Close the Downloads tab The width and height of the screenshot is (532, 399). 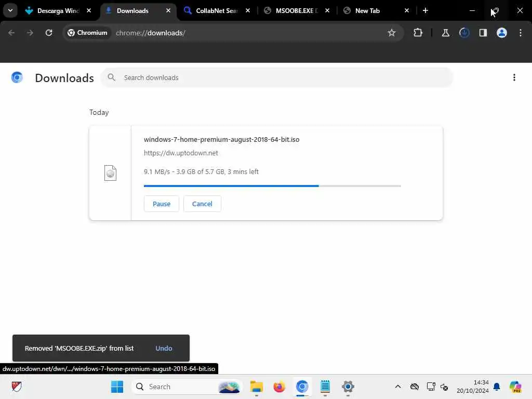click(x=168, y=10)
